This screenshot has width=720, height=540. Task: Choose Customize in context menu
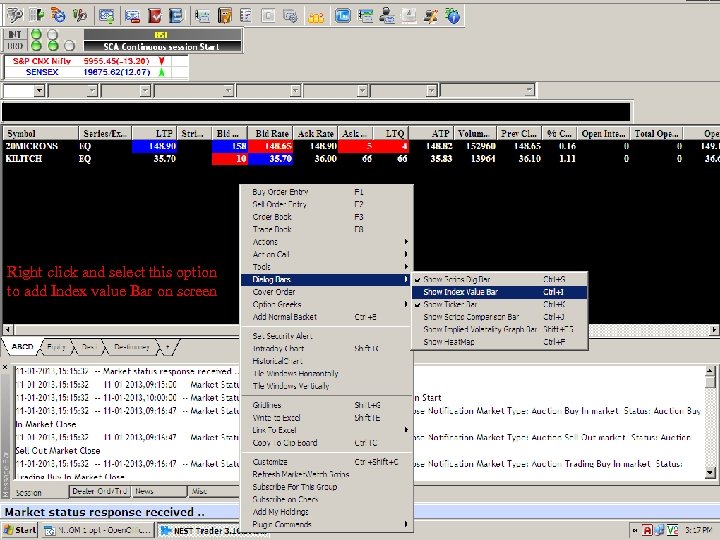click(325, 461)
